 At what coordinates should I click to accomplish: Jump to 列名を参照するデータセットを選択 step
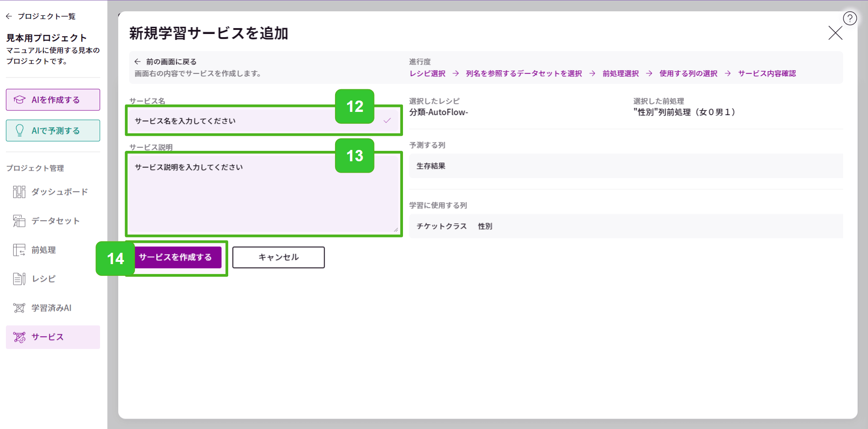524,73
